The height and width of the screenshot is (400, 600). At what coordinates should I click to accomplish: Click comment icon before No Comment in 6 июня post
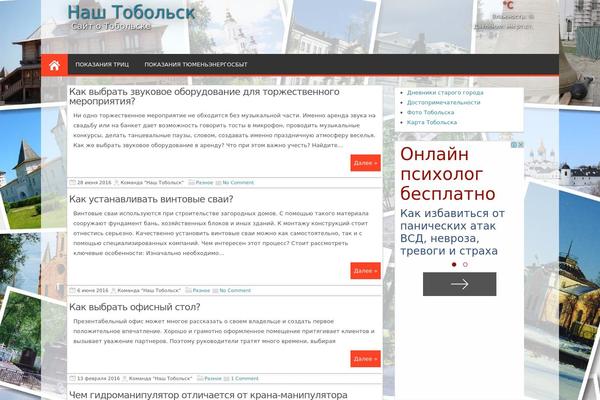tap(215, 291)
